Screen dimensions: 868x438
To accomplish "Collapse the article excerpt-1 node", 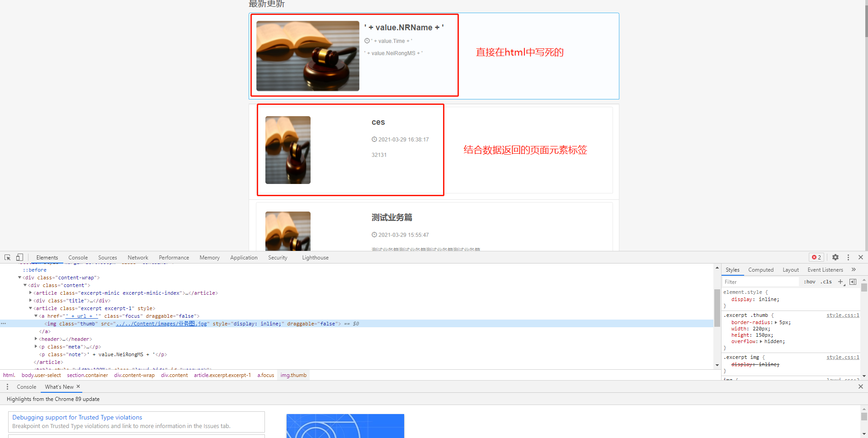I will coord(30,308).
